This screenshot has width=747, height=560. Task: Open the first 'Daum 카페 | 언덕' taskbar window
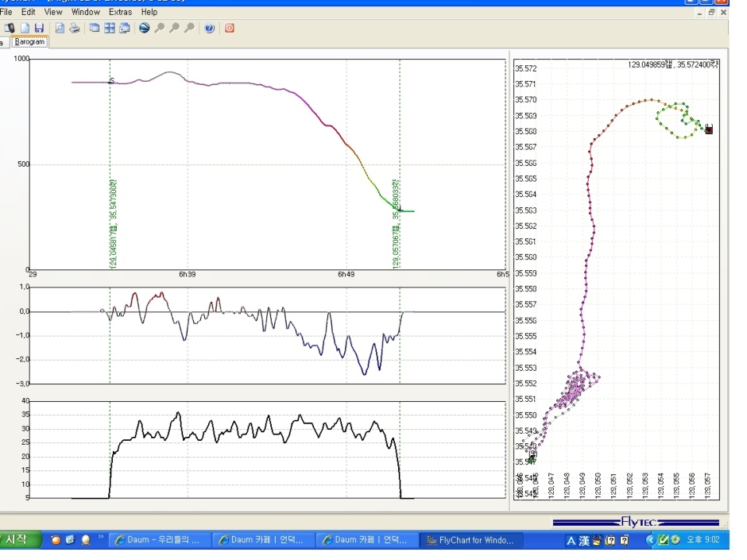264,540
